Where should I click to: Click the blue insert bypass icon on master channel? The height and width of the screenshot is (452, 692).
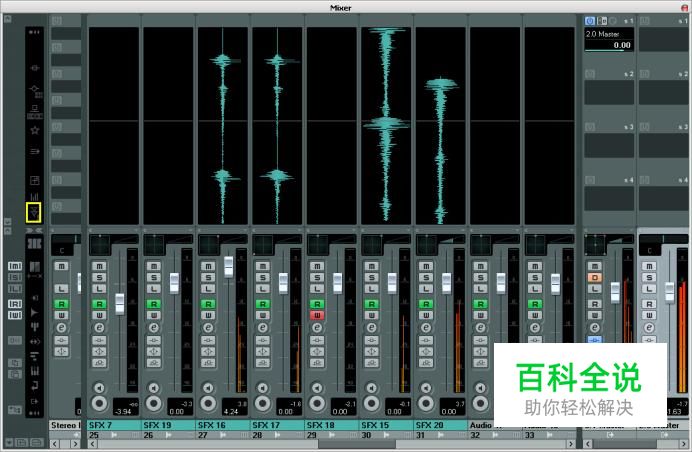(x=594, y=340)
